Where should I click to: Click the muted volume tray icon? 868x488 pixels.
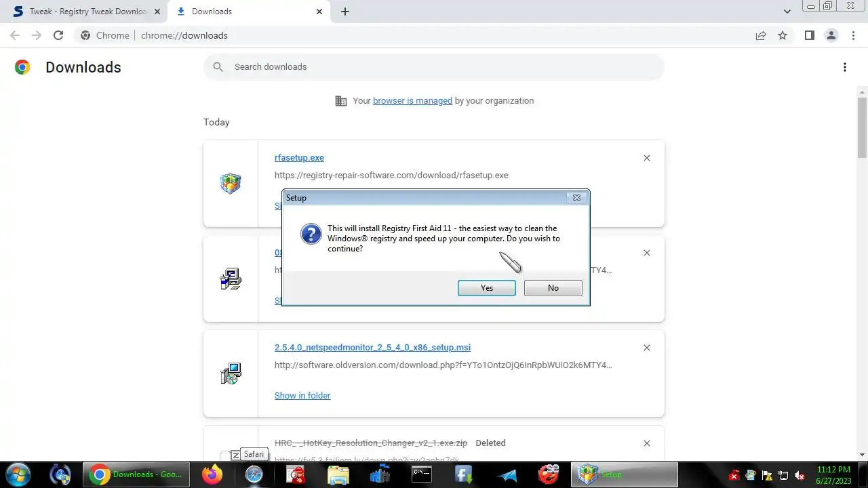tap(800, 475)
